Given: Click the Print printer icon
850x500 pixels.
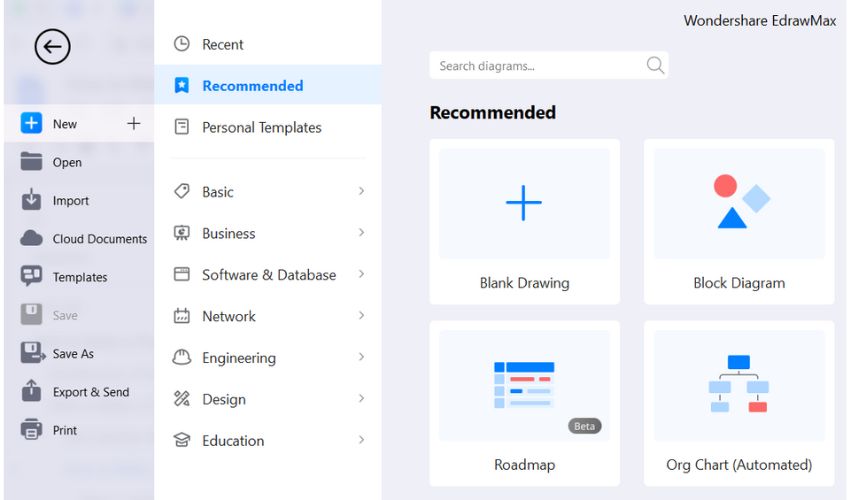Looking at the screenshot, I should pyautogui.click(x=32, y=430).
